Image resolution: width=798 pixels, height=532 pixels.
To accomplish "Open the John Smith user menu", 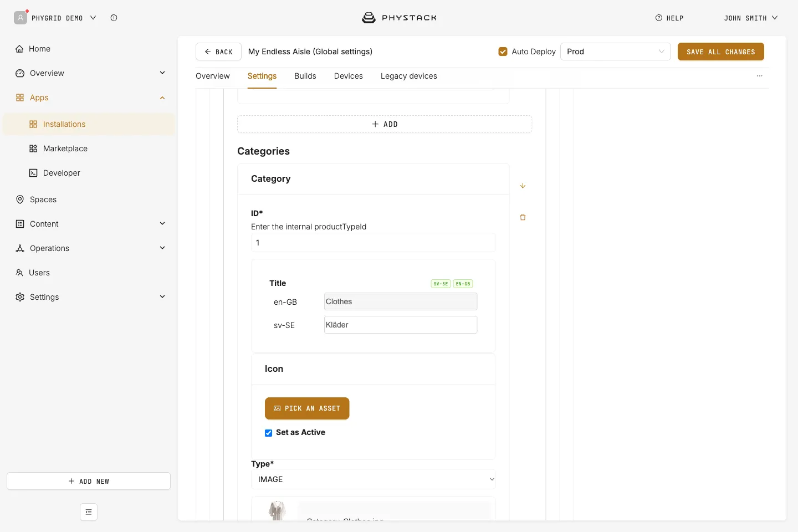I will pyautogui.click(x=751, y=18).
